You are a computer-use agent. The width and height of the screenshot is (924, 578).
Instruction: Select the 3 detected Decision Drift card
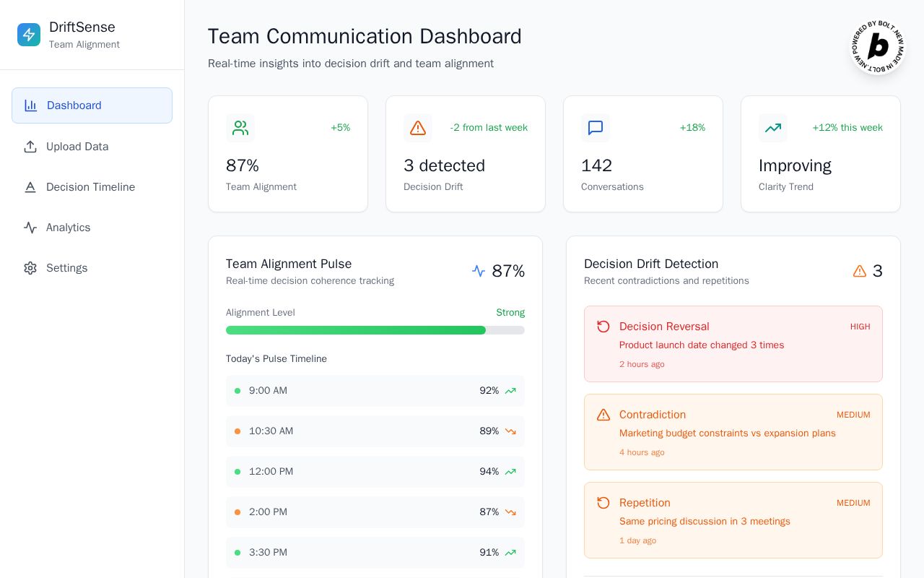coord(466,154)
